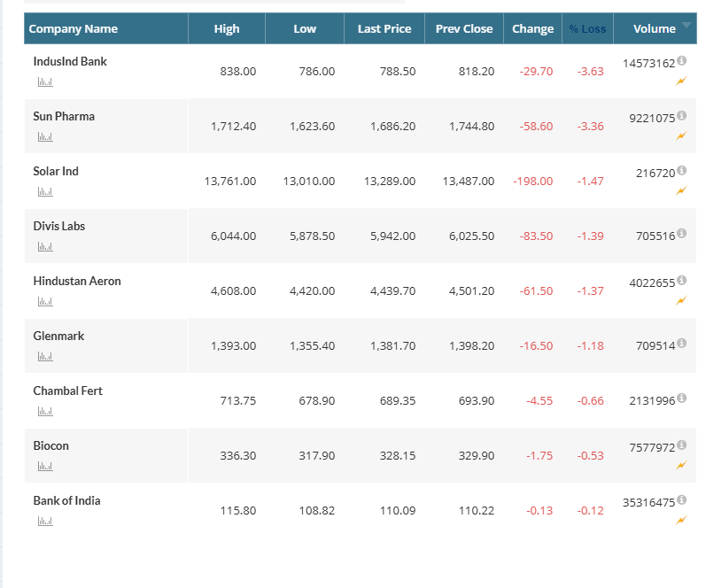The height and width of the screenshot is (588, 706).
Task: Click info icon beside Glenmark volume
Action: click(x=682, y=343)
